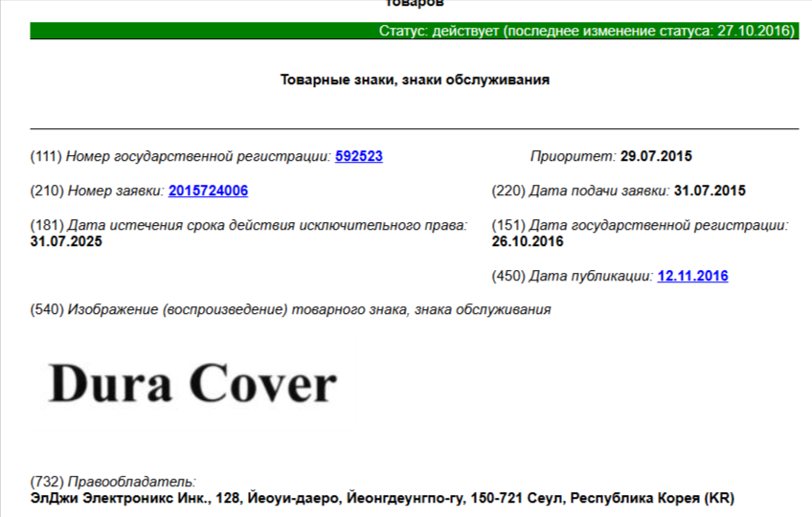Viewport: 812px width, 517px height.
Task: Click label '(450) Дата публикации'
Action: click(x=573, y=276)
